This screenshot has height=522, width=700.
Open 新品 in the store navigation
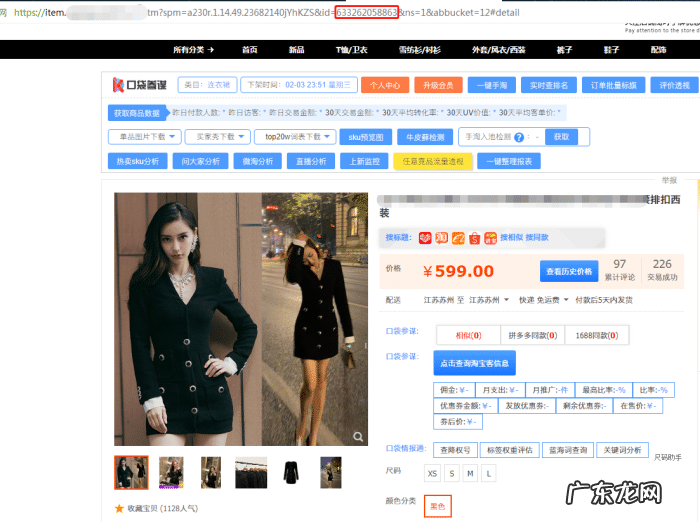296,50
